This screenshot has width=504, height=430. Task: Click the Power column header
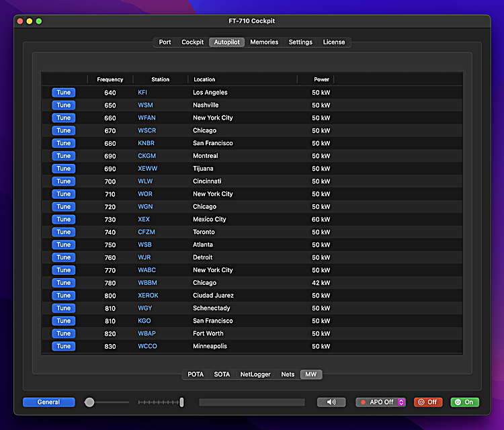(316, 79)
